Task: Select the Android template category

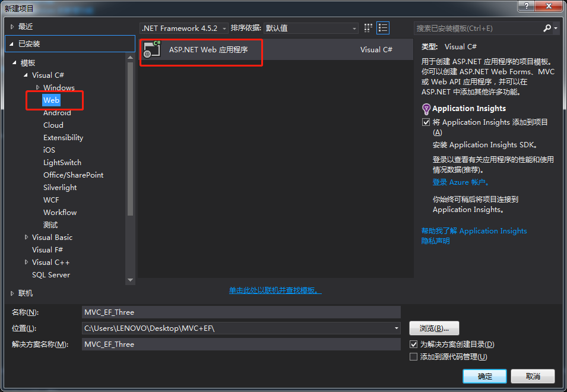Action: click(x=57, y=112)
